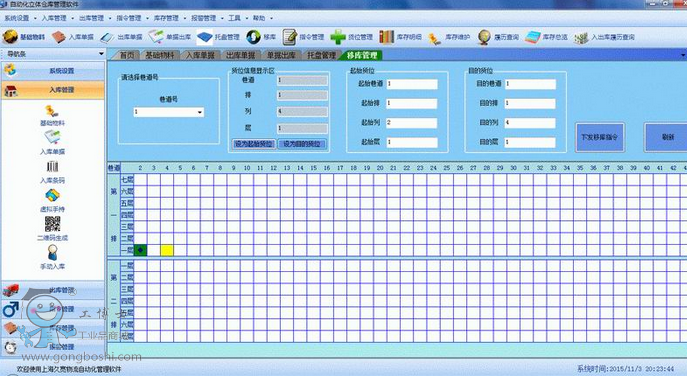Open the 库存管理 menu
This screenshot has width=687, height=376.
pyautogui.click(x=166, y=18)
